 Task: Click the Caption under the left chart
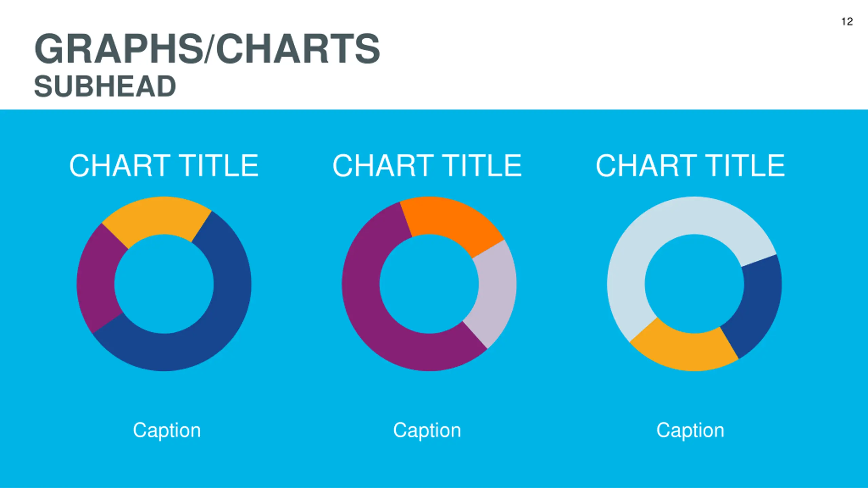[x=167, y=430]
